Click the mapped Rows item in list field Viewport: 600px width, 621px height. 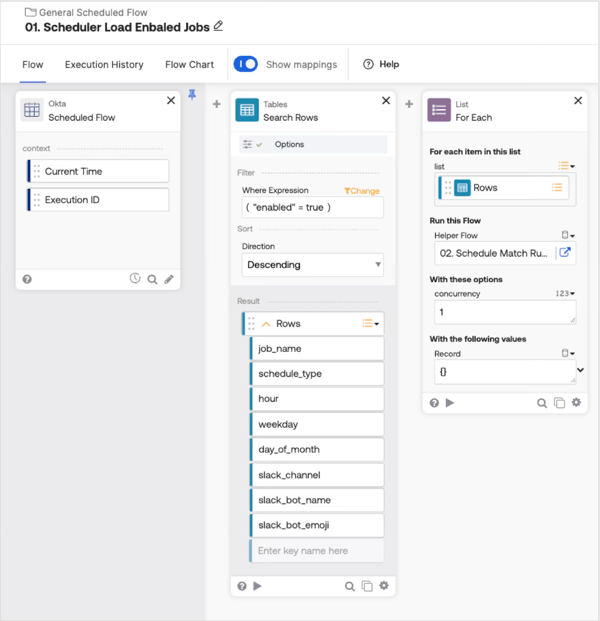click(x=504, y=188)
